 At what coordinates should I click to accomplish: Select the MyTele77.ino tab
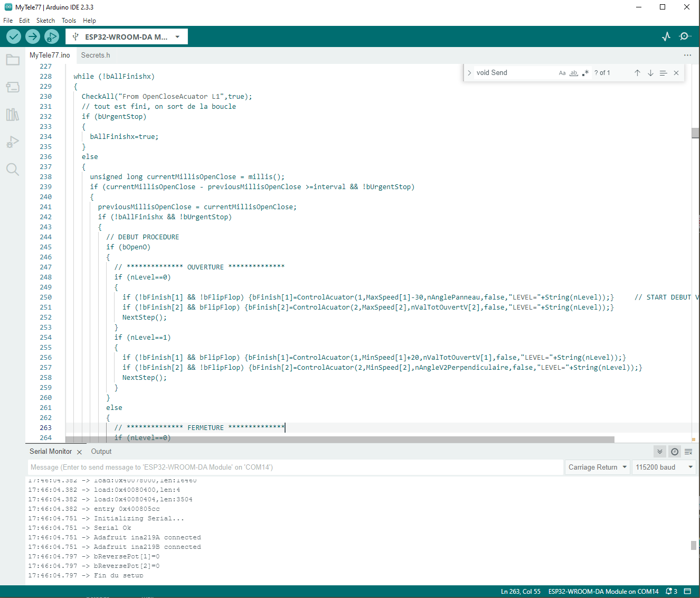pos(50,55)
